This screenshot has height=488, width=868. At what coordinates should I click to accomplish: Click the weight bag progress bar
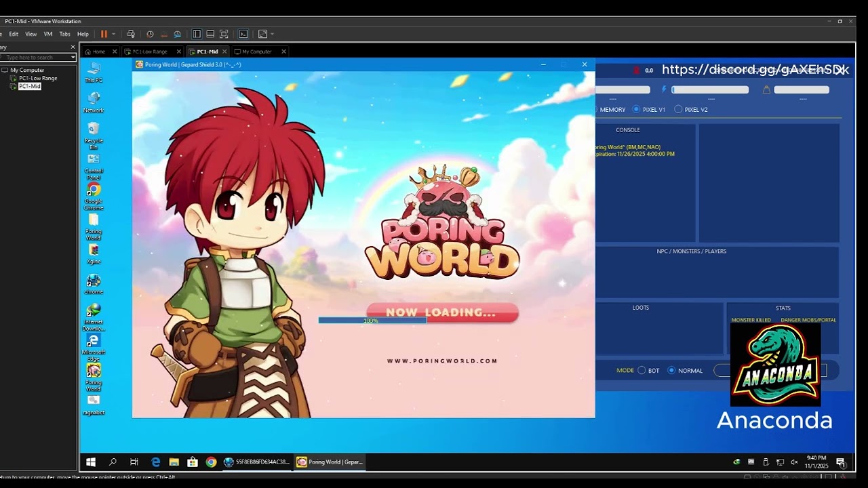click(x=802, y=89)
